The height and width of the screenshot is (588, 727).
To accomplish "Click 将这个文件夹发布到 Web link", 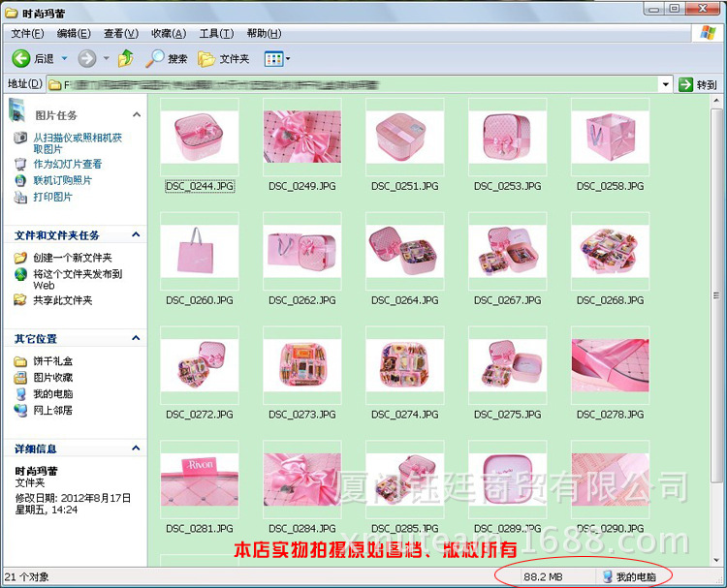I will [78, 279].
